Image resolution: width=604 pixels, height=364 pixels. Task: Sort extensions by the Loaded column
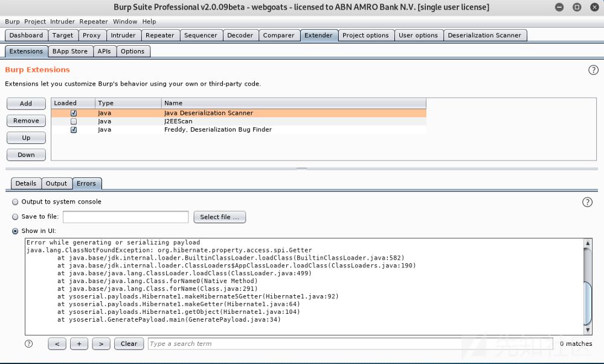pyautogui.click(x=73, y=103)
